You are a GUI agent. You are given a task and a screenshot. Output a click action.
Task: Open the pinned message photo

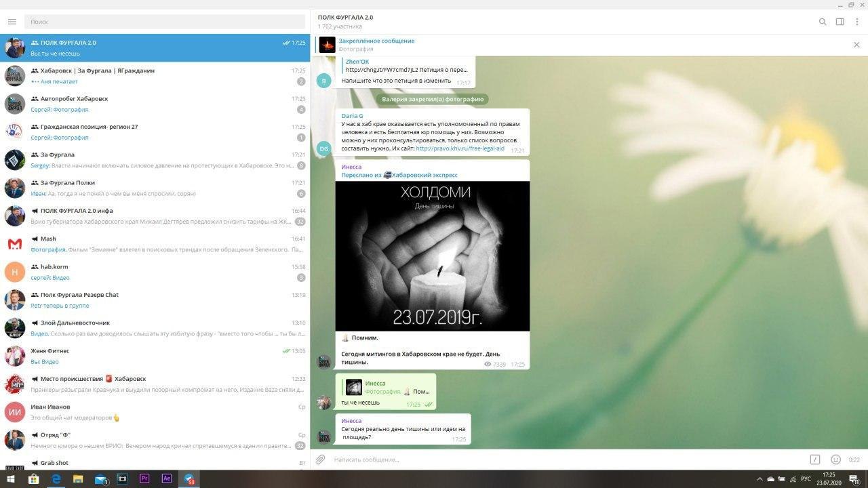376,45
